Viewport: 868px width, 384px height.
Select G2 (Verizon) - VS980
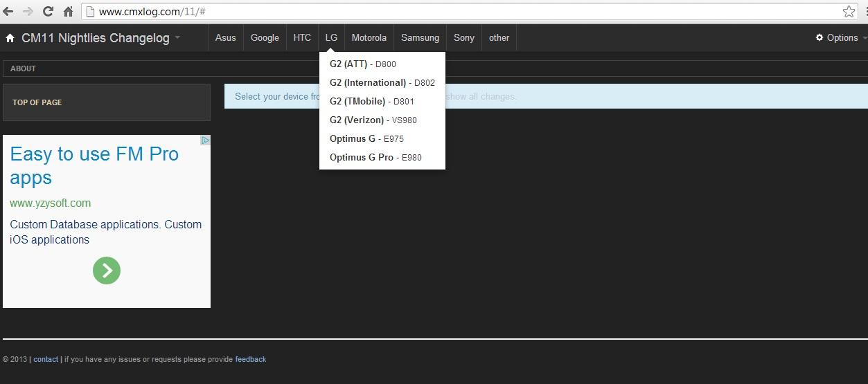click(x=382, y=120)
